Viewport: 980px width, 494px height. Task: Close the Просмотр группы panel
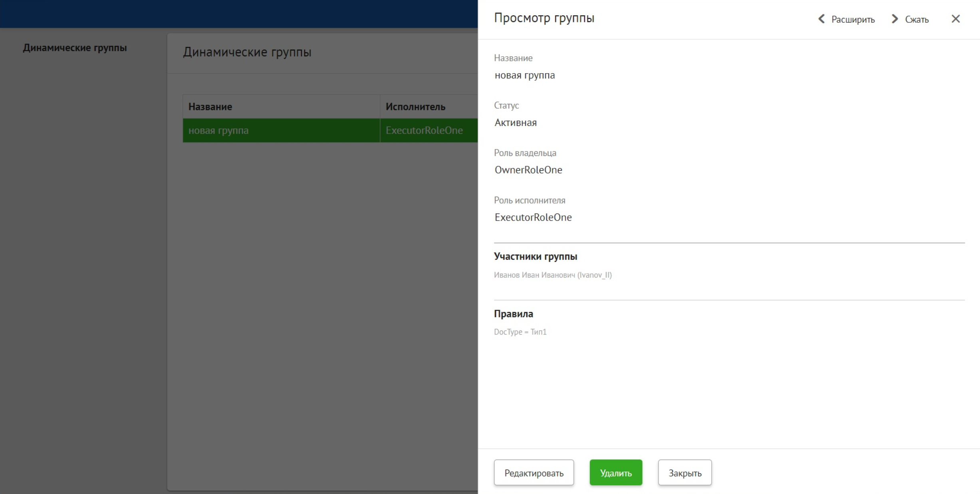point(956,19)
